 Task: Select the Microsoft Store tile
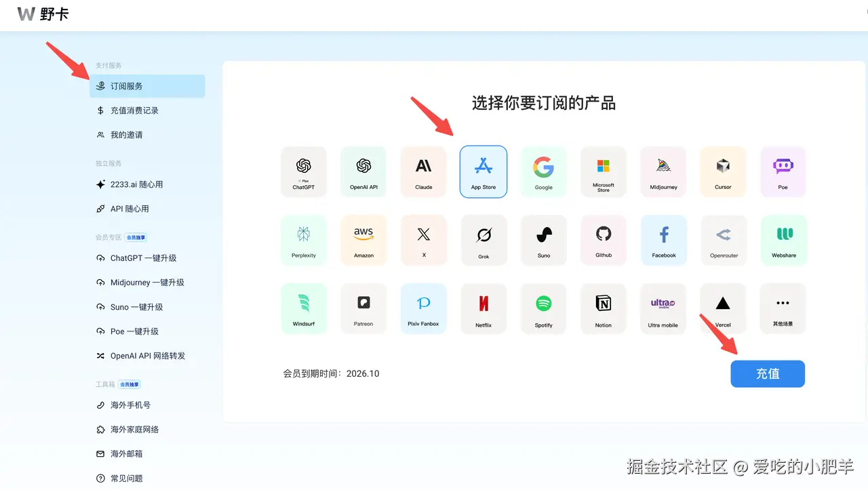click(x=604, y=171)
